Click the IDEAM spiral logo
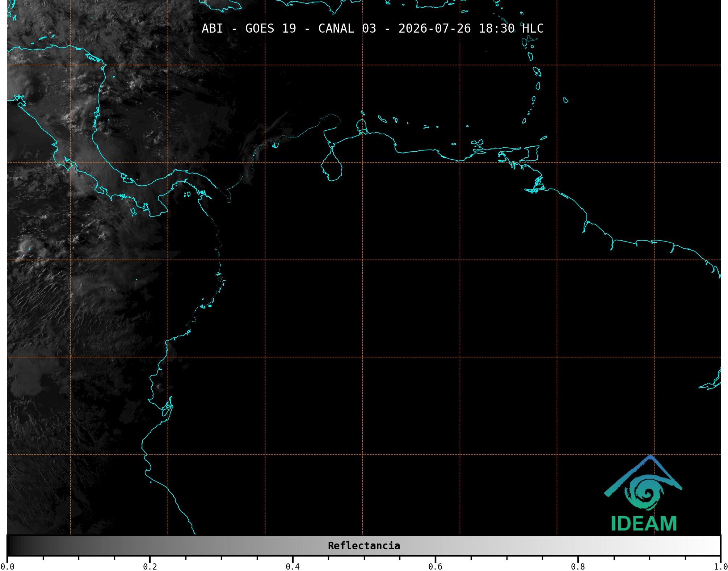 [x=643, y=483]
